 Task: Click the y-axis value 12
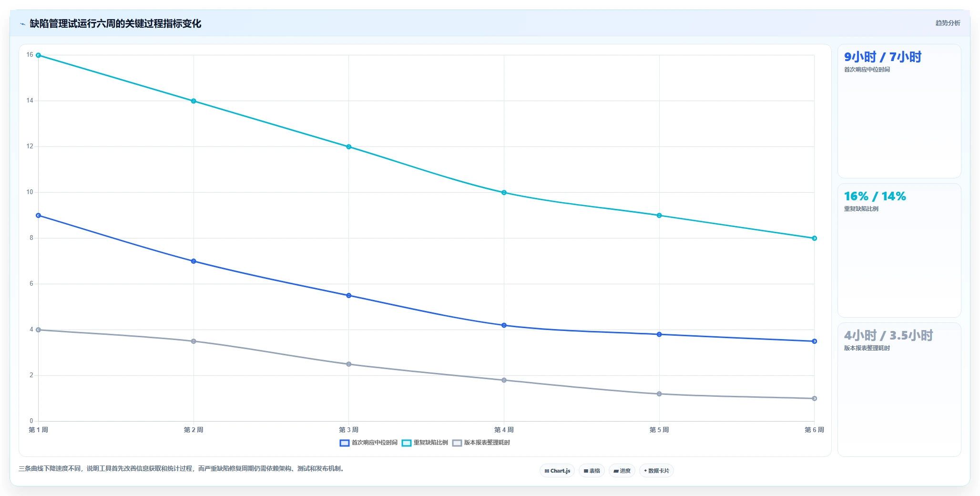pyautogui.click(x=30, y=146)
